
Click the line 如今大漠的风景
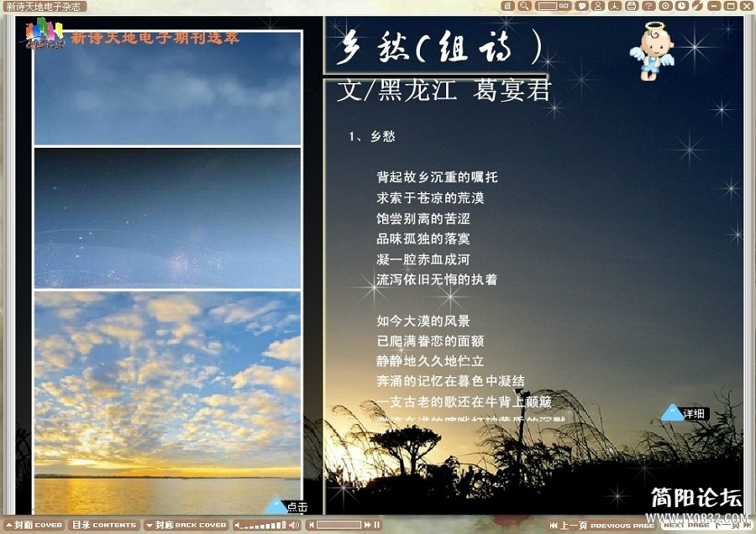tap(423, 321)
